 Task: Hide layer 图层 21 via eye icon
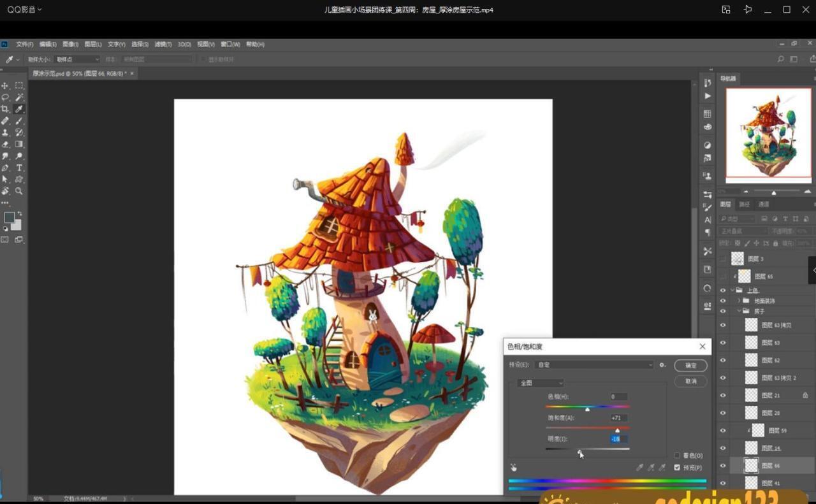(723, 395)
